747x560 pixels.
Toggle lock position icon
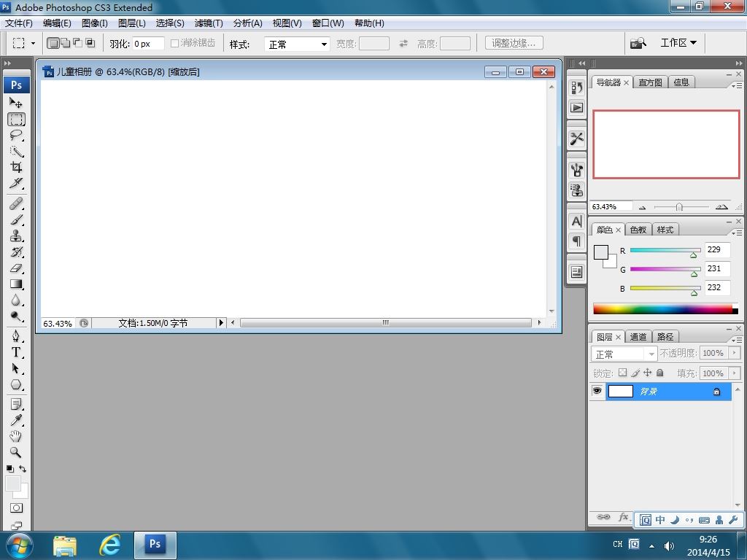648,373
